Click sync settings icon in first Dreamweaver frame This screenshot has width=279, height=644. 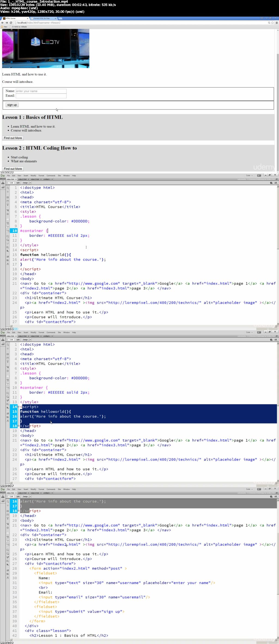click(259, 175)
